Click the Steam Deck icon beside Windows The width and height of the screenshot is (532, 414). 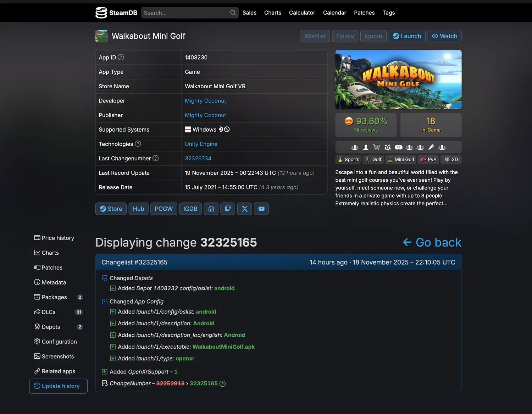click(x=221, y=129)
